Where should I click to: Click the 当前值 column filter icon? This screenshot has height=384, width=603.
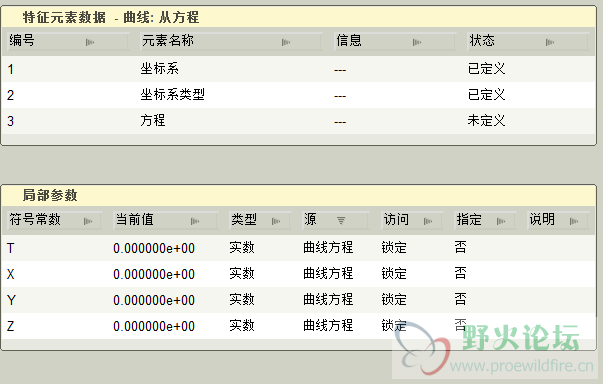coord(195,221)
